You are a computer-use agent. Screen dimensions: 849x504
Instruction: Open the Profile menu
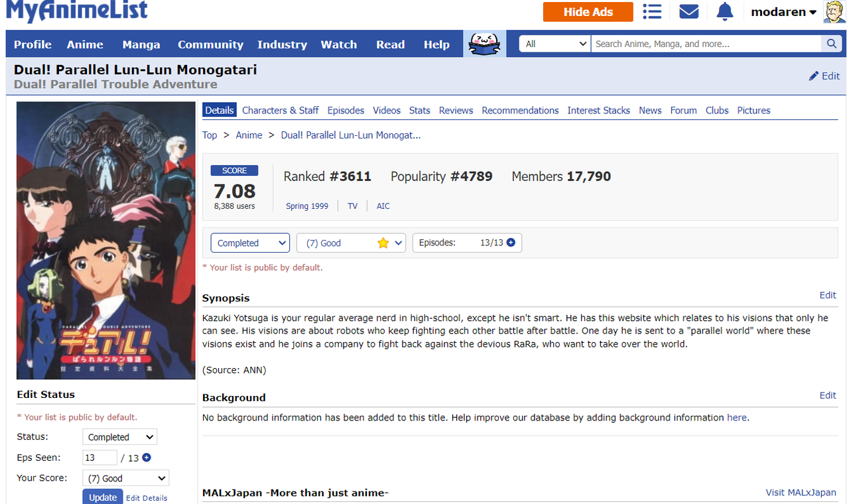point(33,44)
